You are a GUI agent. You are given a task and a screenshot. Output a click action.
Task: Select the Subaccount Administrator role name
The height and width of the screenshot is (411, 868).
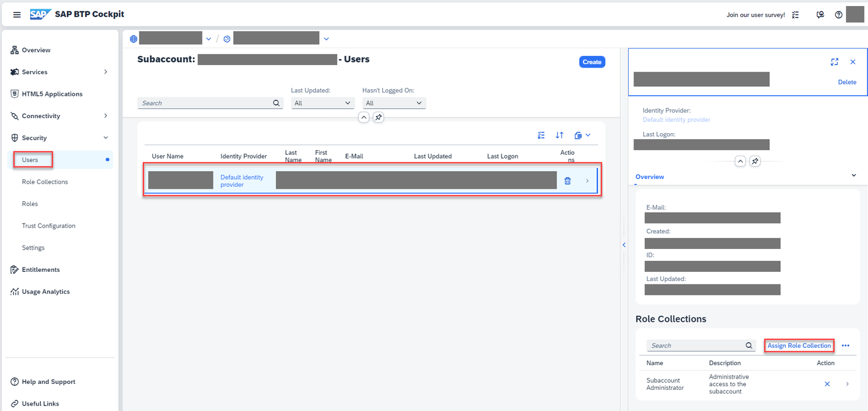(x=665, y=384)
